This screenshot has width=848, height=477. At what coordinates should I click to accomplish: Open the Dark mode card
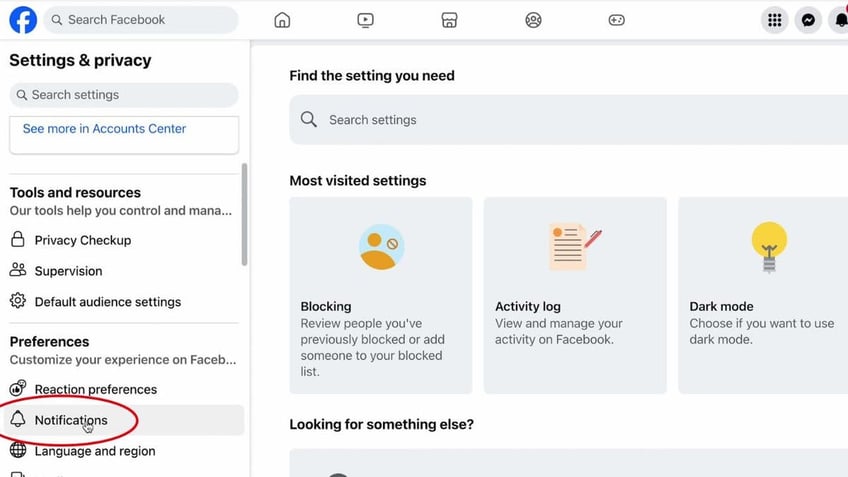tap(763, 295)
